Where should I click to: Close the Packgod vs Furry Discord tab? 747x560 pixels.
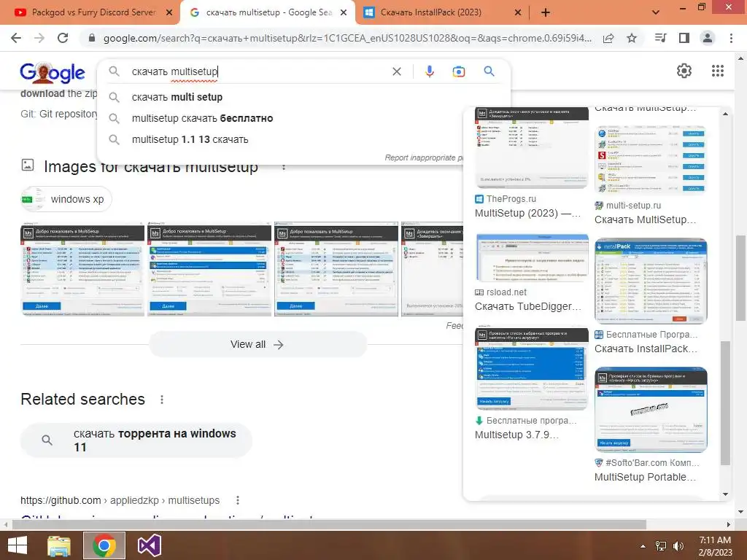(x=169, y=12)
